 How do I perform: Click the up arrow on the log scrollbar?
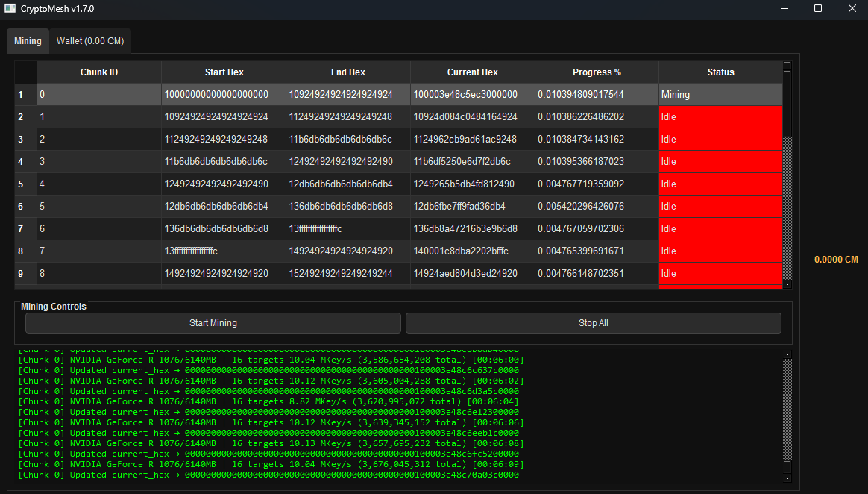pos(786,354)
